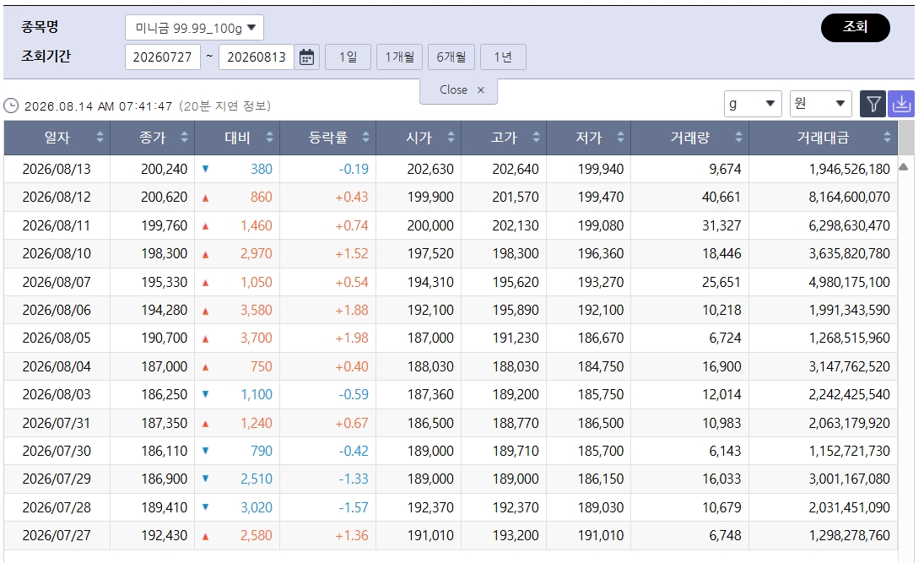Click change value 3,020
The height and width of the screenshot is (563, 924).
[x=257, y=507]
